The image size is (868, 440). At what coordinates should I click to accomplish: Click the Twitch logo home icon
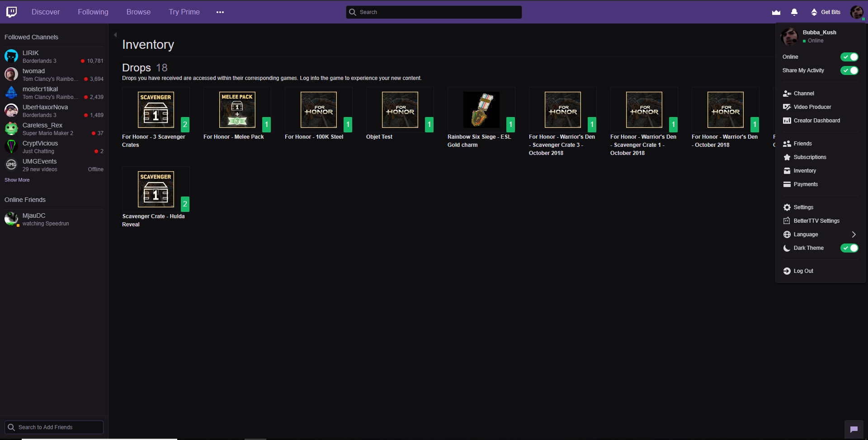[x=12, y=12]
